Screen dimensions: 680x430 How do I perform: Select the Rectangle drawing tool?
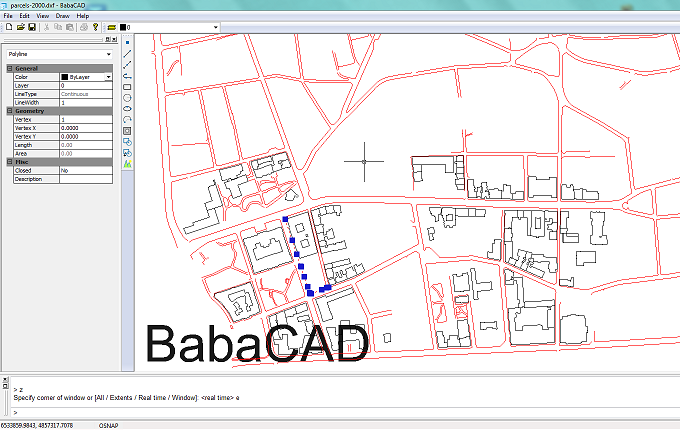[127, 86]
